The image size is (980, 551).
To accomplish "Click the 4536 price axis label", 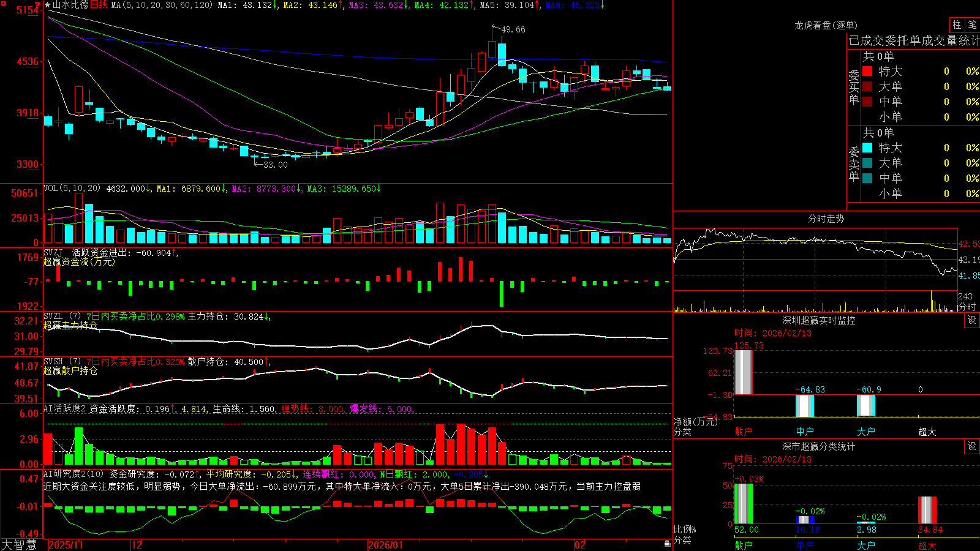I will tap(28, 61).
